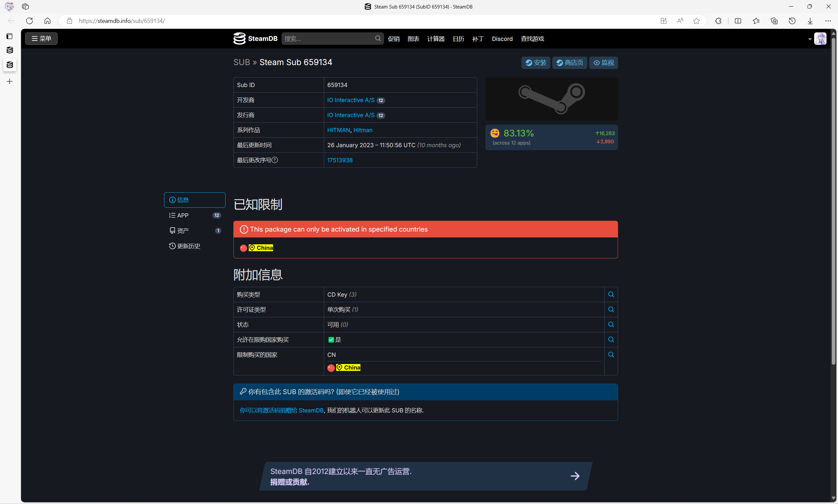Click the 659134 Sub ID value
The width and height of the screenshot is (838, 504).
coord(337,85)
